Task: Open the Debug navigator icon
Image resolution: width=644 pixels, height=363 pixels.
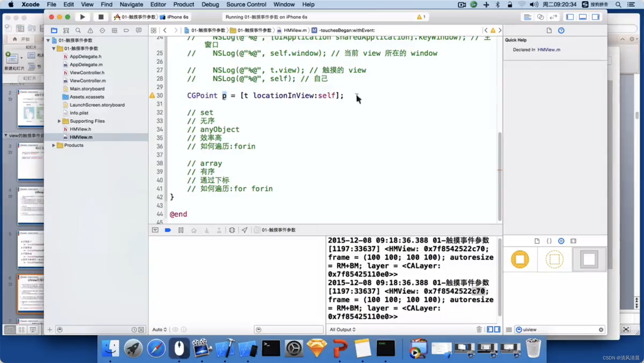Action: coord(114,30)
